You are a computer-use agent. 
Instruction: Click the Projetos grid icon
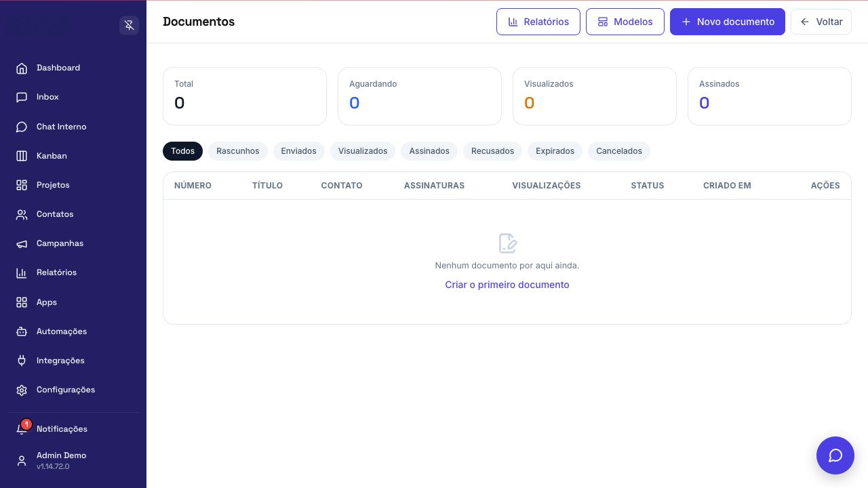(22, 185)
